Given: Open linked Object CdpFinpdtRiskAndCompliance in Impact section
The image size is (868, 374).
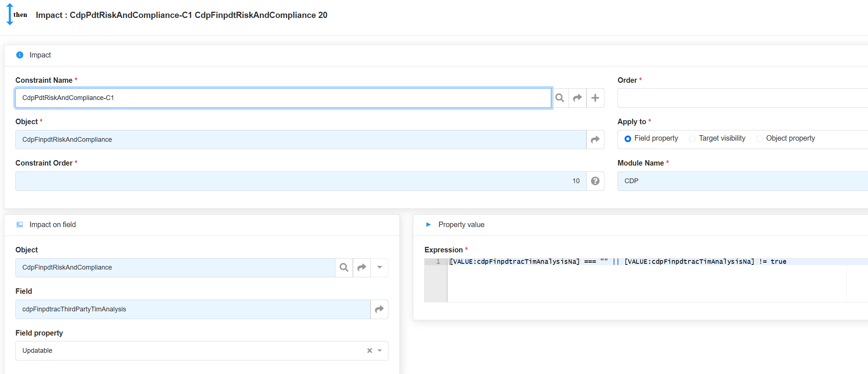Looking at the screenshot, I should tap(595, 140).
